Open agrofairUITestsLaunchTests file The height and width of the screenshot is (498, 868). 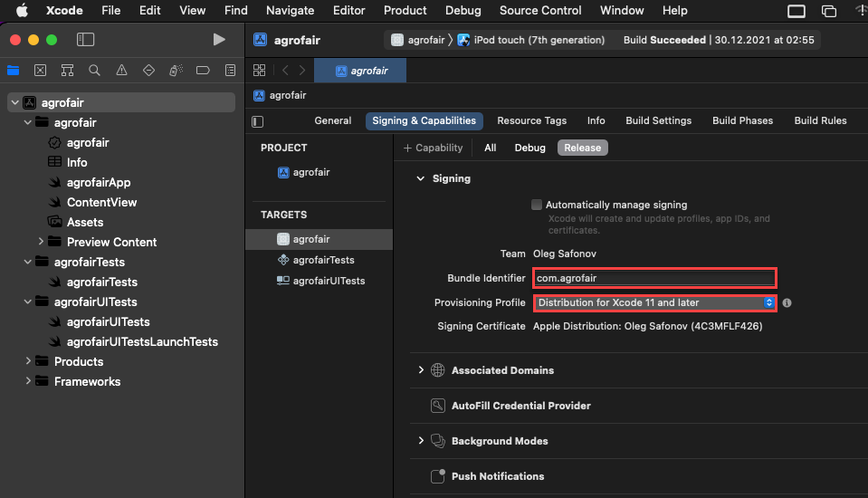tap(142, 341)
